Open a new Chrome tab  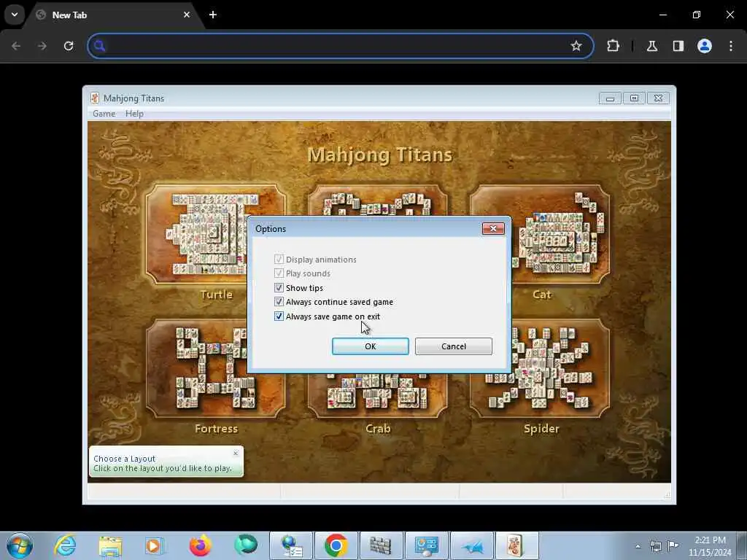(x=213, y=15)
